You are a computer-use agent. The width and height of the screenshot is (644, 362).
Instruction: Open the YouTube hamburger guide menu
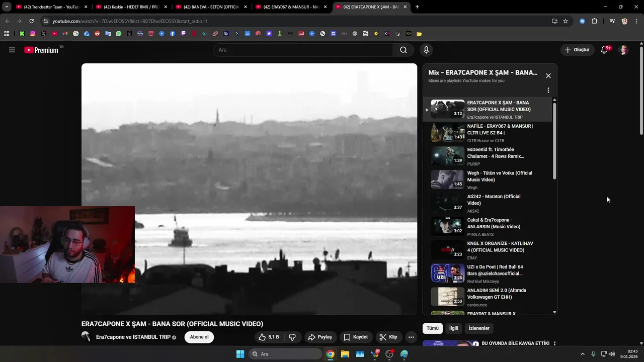point(12,50)
